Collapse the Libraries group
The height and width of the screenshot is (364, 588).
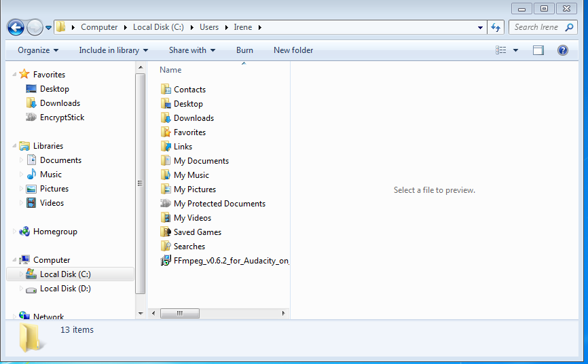[14, 145]
